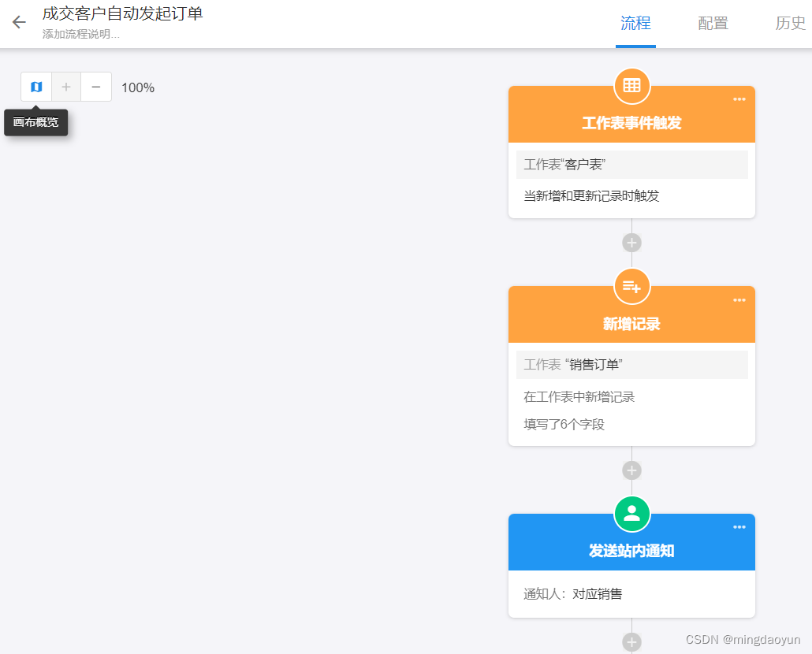Zoom in using the plus button

point(65,87)
